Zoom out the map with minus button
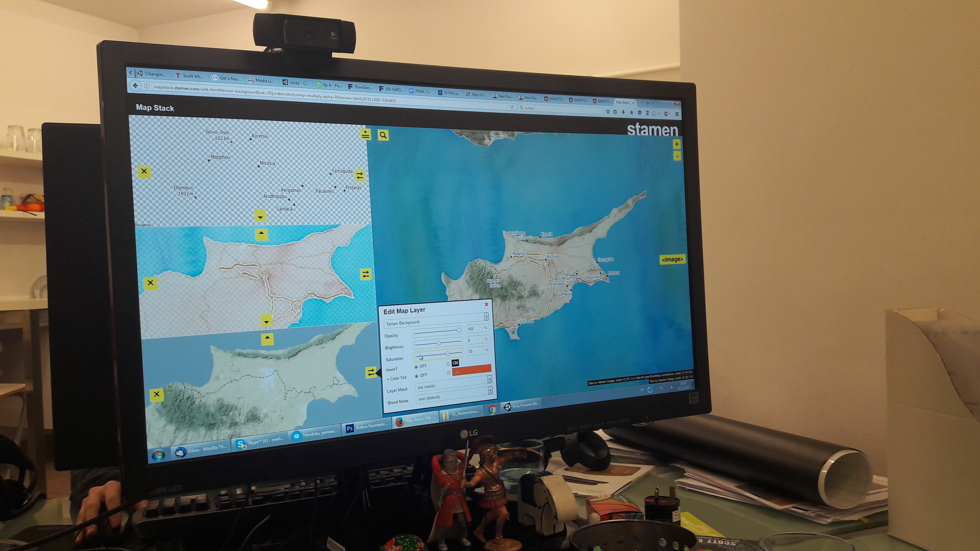 pos(677,156)
